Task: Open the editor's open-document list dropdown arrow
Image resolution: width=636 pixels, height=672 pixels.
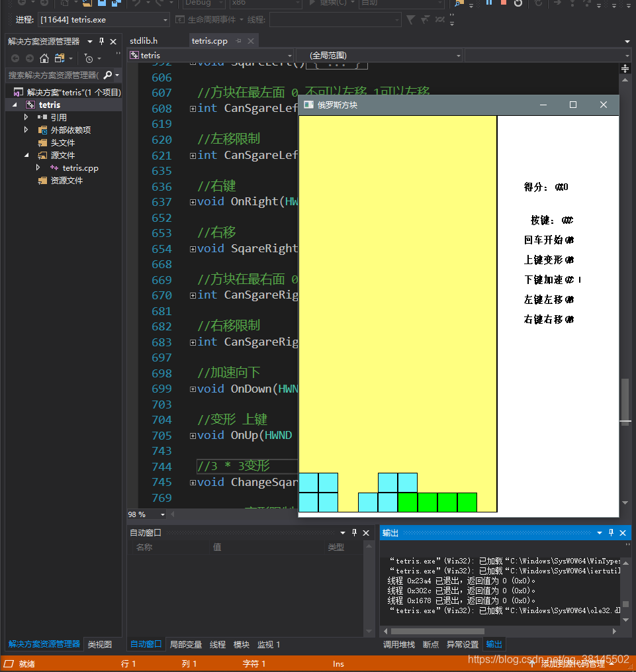Action: (627, 42)
